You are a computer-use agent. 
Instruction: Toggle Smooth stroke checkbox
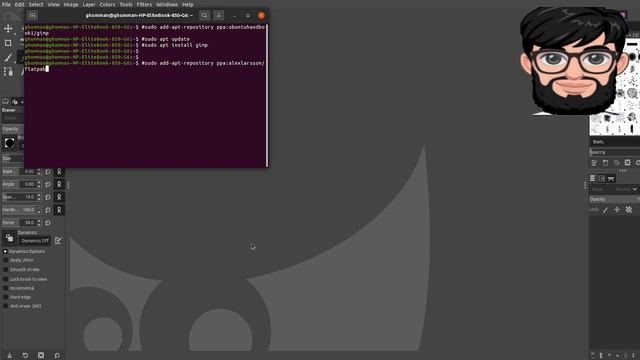pyautogui.click(x=6, y=270)
